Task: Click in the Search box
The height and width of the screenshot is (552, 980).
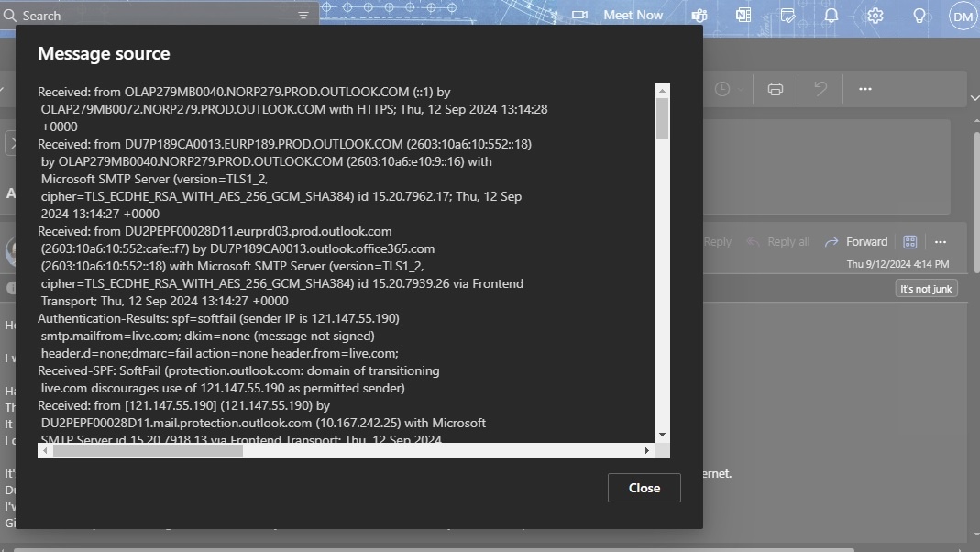Action: (160, 16)
